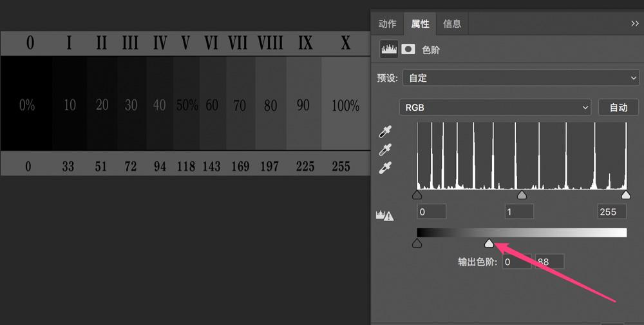Click the value 225 below chart
644x325 pixels.
click(305, 166)
